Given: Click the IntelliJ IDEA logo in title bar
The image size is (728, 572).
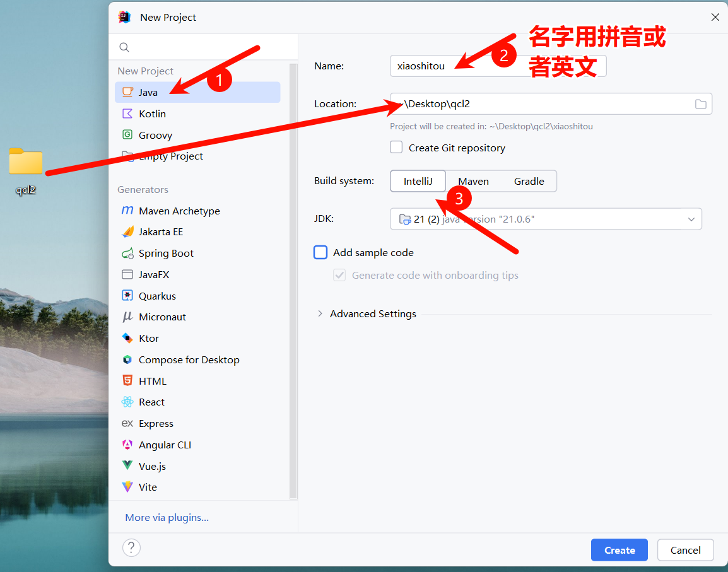Looking at the screenshot, I should point(124,17).
